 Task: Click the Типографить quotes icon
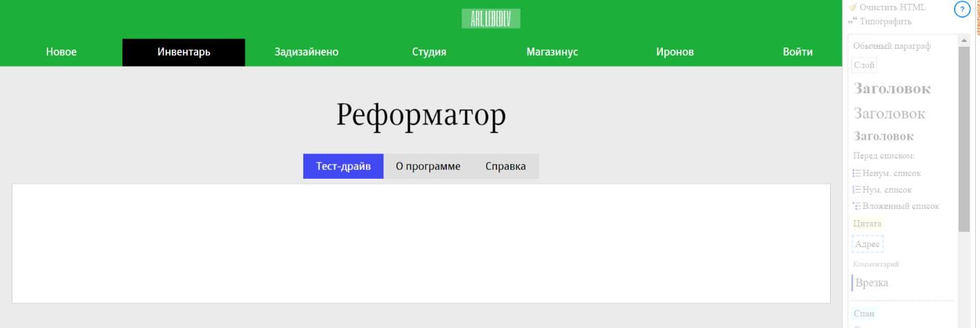pyautogui.click(x=853, y=21)
